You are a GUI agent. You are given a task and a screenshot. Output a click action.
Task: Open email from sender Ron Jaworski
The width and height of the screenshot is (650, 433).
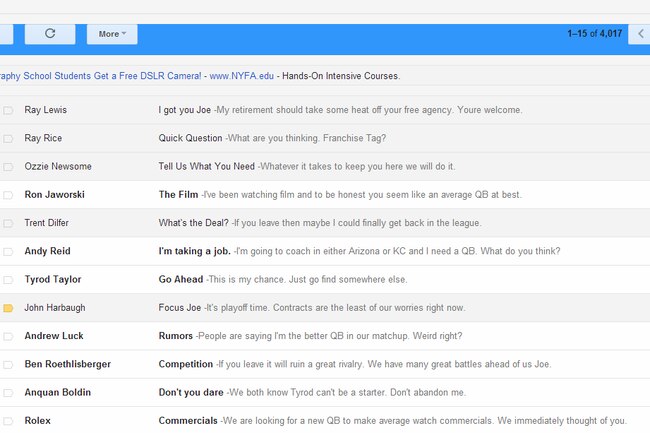(x=54, y=194)
